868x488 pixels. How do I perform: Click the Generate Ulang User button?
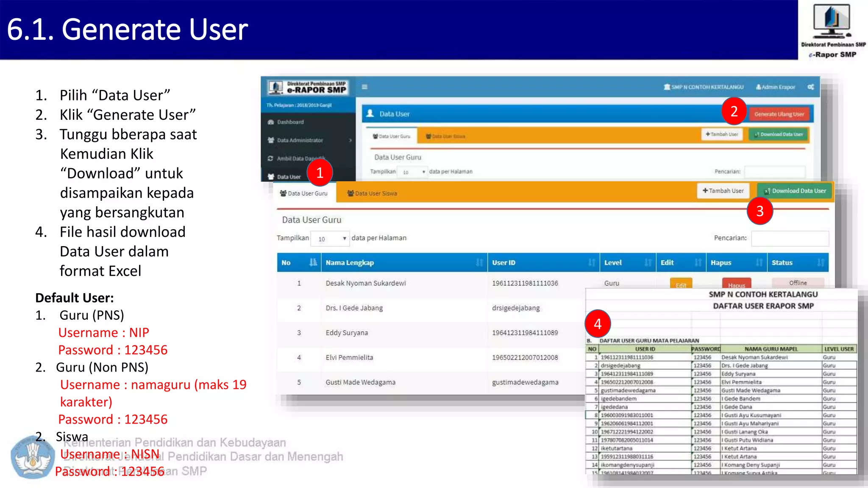pos(779,114)
